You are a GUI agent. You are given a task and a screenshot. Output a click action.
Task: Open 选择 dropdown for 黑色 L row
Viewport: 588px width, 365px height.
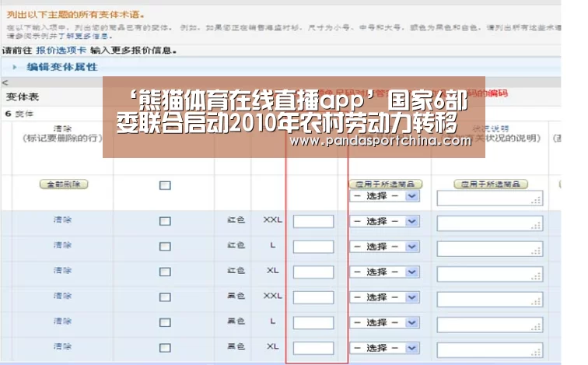point(384,322)
